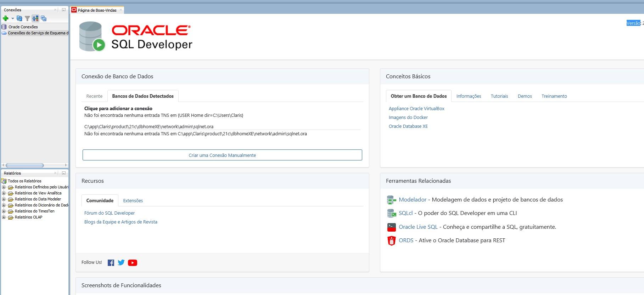The image size is (644, 295).
Task: Expand Relatórios do Dicionário de Dados node
Action: click(4, 205)
